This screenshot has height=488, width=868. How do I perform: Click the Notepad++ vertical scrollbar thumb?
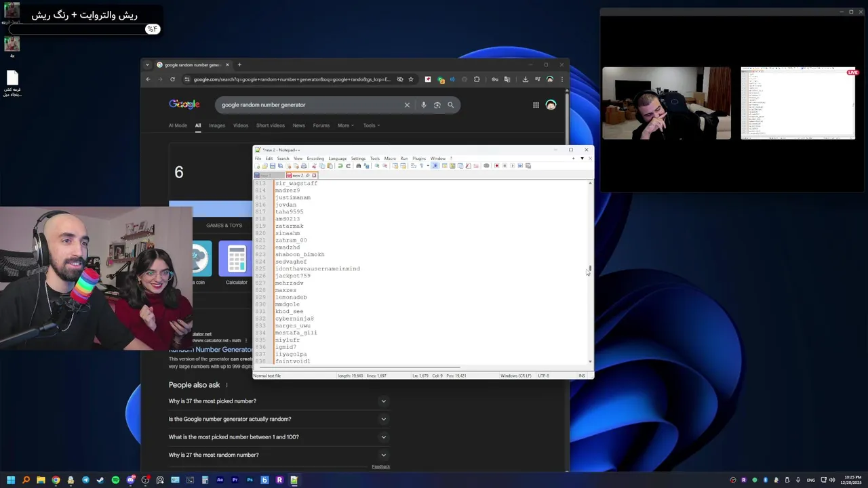coord(590,270)
